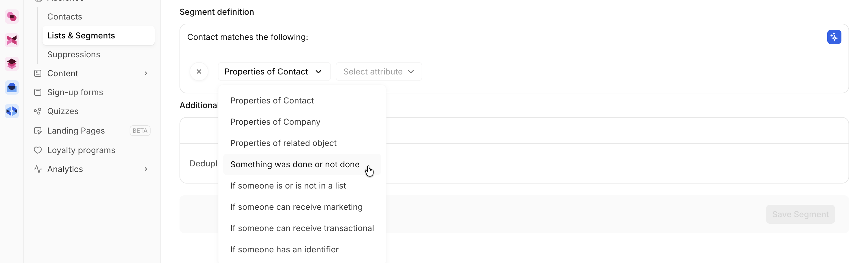
Task: Open the blue envelope app icon
Action: point(12,88)
